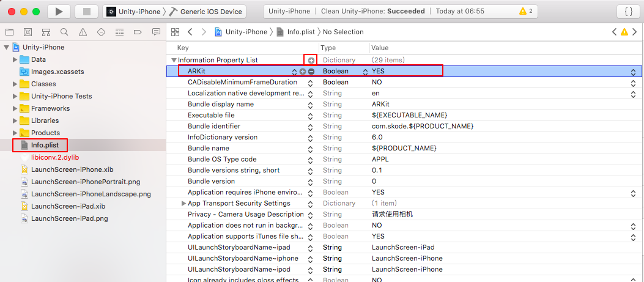Expand the Frameworks folder
This screenshot has height=282, width=644.
15,108
